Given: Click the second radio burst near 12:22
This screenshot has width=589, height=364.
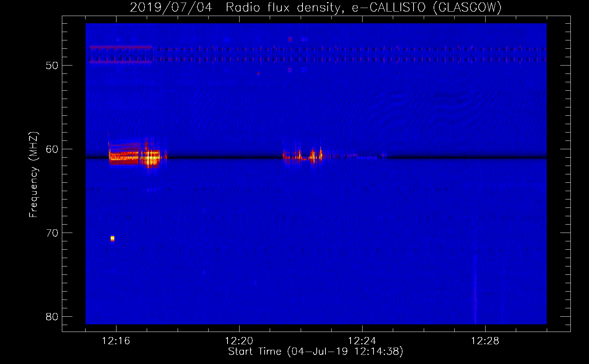Looking at the screenshot, I should click(304, 156).
